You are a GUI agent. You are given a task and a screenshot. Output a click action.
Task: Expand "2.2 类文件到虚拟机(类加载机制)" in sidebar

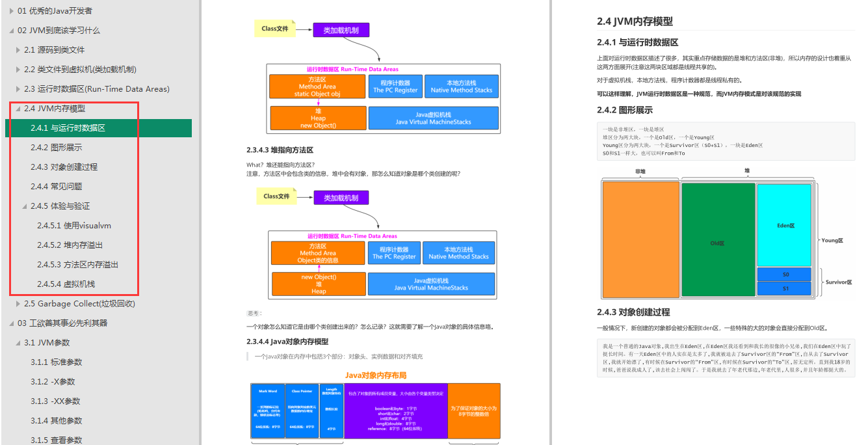tap(18, 69)
